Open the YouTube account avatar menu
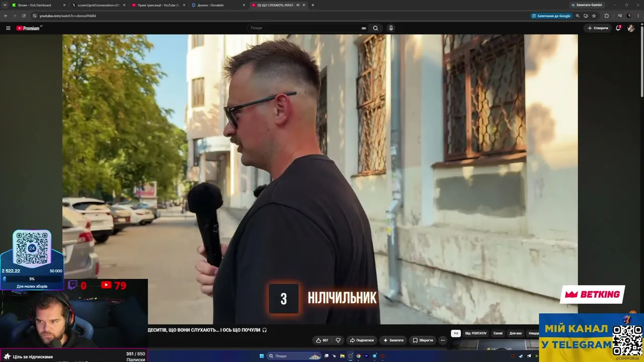Viewport: 644px width, 362px height. click(631, 28)
